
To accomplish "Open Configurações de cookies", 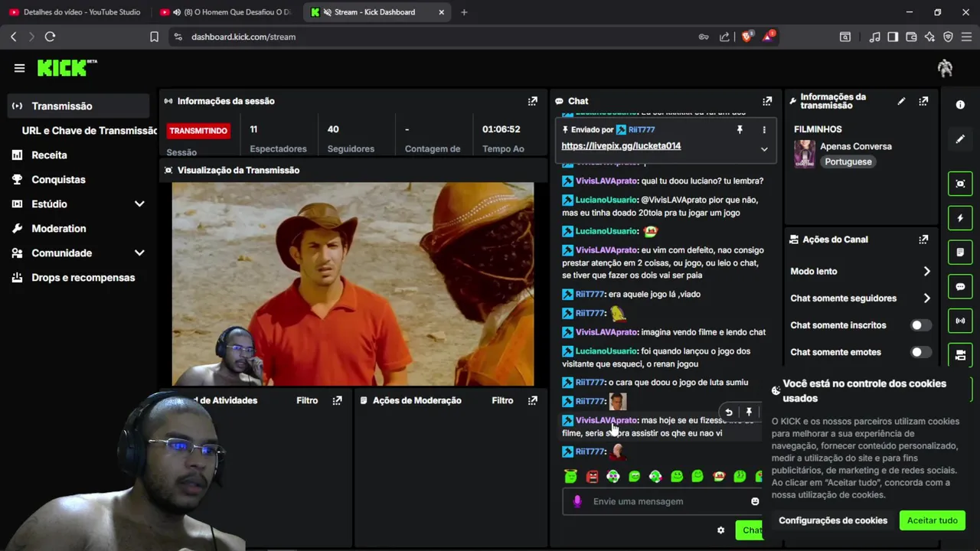I will coord(833,520).
